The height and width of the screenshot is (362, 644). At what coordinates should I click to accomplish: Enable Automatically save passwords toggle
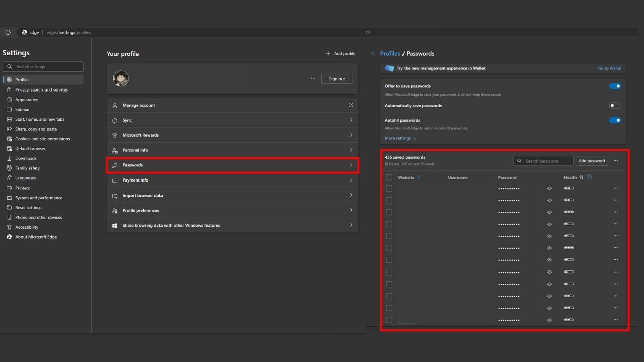tap(615, 106)
